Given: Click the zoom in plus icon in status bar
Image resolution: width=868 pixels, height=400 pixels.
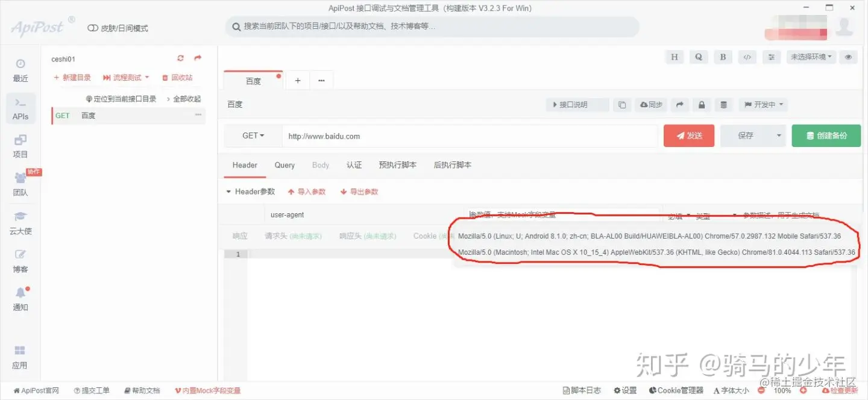Looking at the screenshot, I should 804,391.
